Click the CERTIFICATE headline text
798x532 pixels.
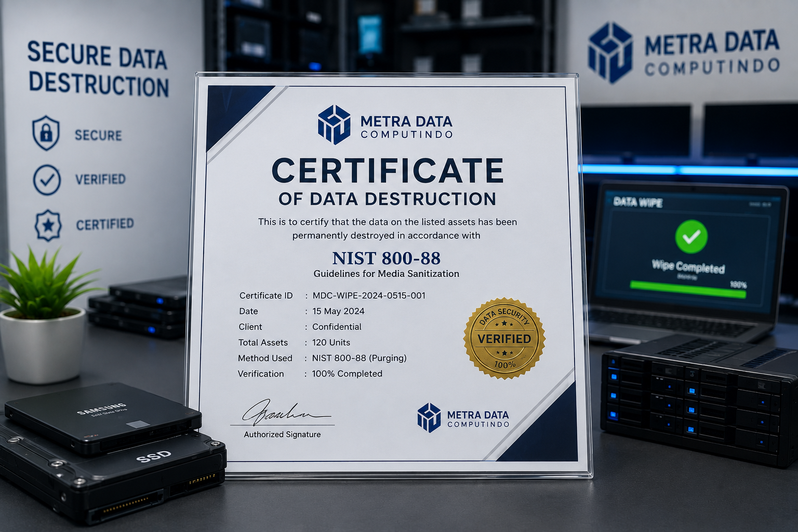(x=388, y=170)
